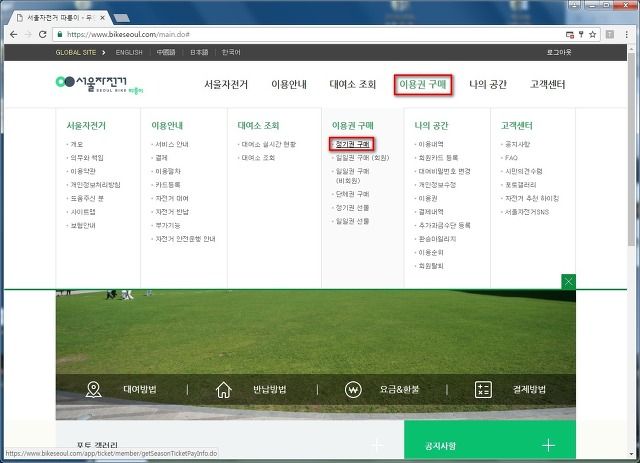Open 자전거 추천 하이킹 link
The image size is (640, 463).
(532, 198)
